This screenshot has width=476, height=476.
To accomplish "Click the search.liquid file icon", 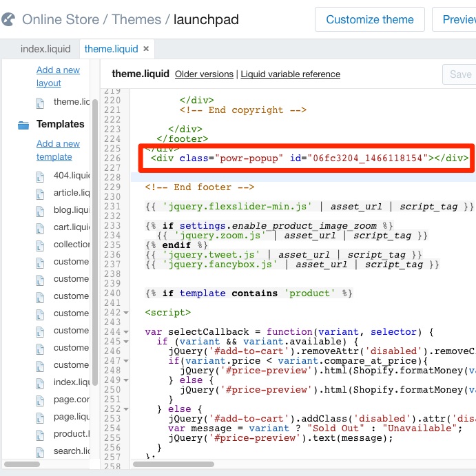I will (40, 453).
